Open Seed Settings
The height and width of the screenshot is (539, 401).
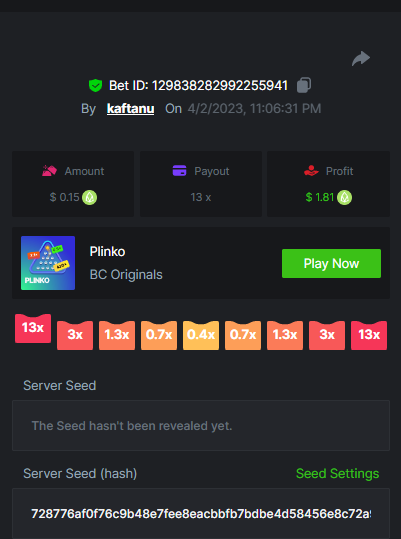[337, 473]
